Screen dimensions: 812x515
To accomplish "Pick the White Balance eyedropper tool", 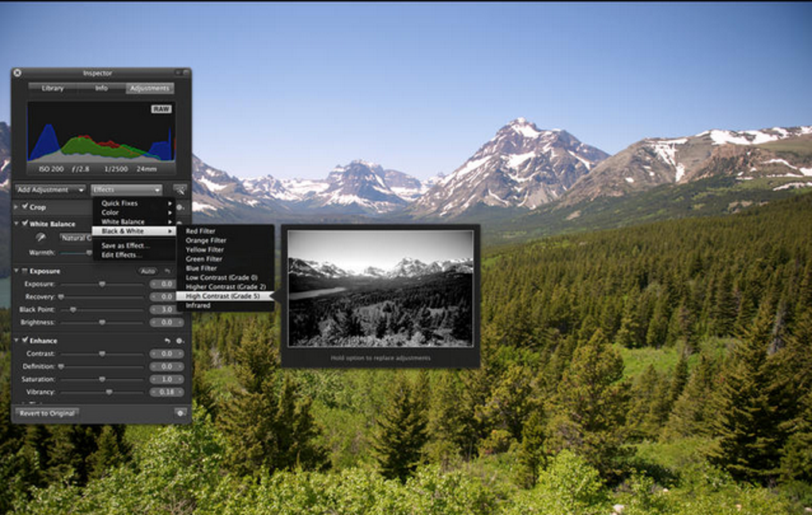I will [x=41, y=237].
